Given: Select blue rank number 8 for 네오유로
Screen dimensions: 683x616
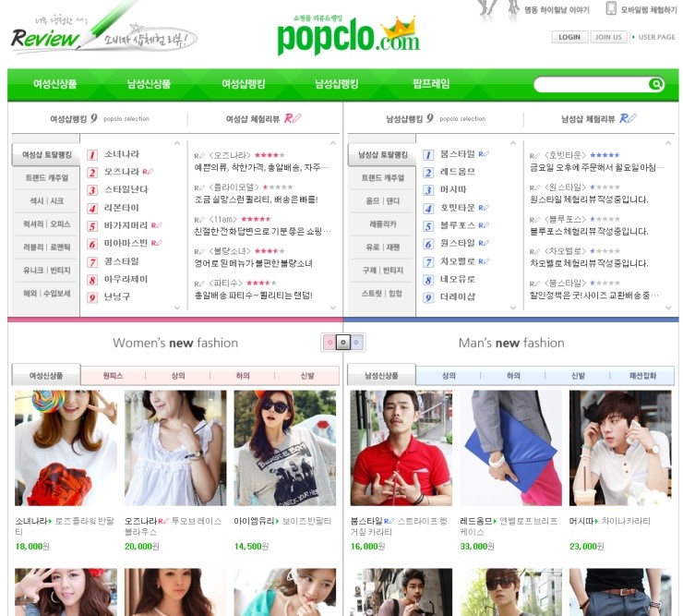Looking at the screenshot, I should pos(428,280).
